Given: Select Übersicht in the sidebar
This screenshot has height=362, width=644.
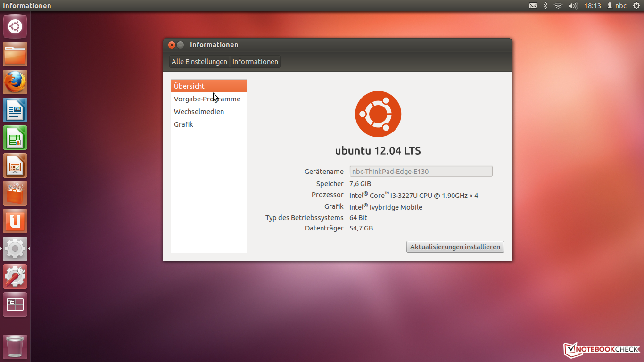Looking at the screenshot, I should pyautogui.click(x=209, y=86).
